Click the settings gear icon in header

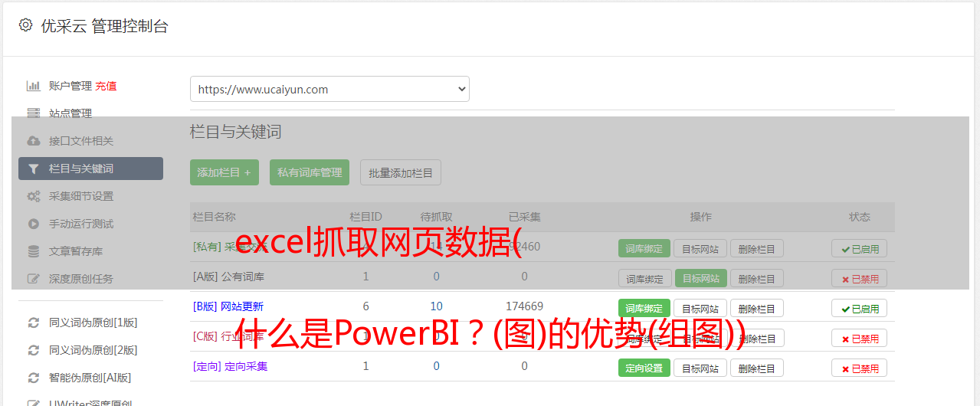[x=26, y=25]
